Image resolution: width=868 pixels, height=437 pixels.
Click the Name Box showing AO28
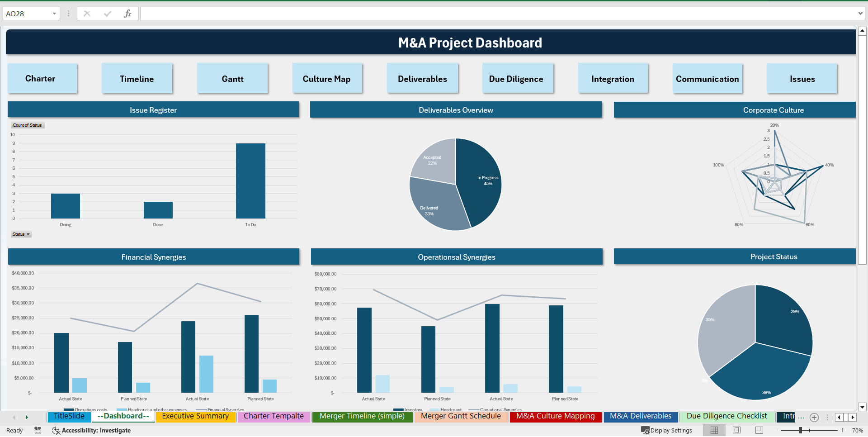tap(27, 14)
